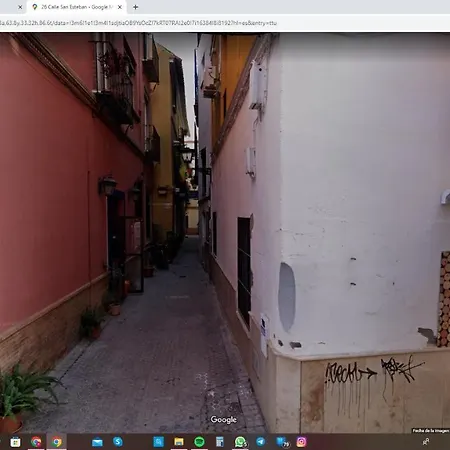This screenshot has height=450, width=450.
Task: Click the Fecha de la imagen label
Action: pyautogui.click(x=431, y=431)
